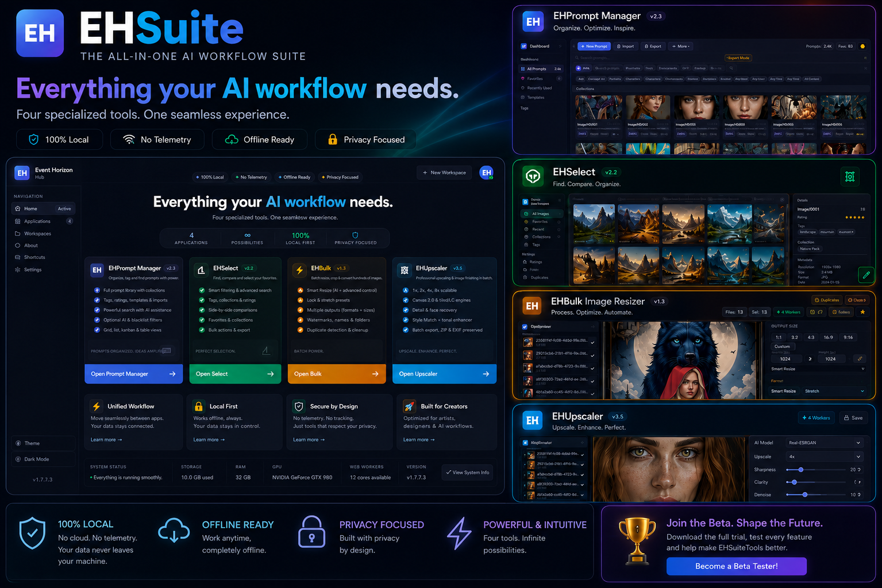Open Recently Used in Prompt Manager sidebar
This screenshot has width=882, height=588.
(x=540, y=88)
